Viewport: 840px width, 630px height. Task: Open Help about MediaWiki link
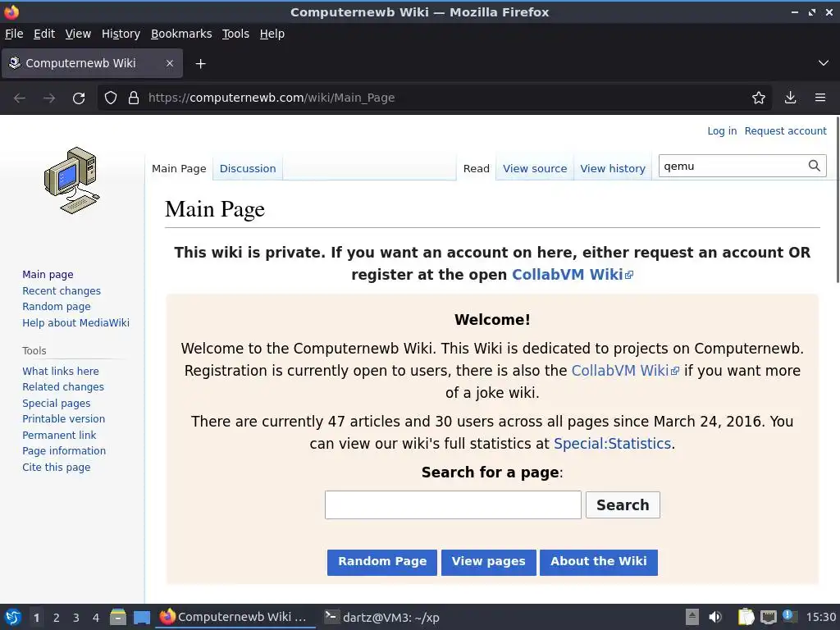pyautogui.click(x=75, y=322)
